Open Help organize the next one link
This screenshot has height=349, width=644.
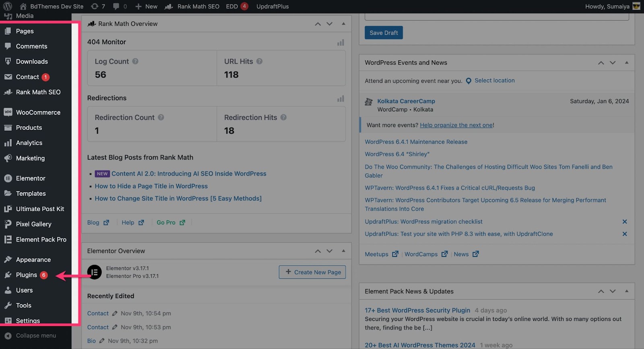click(456, 125)
